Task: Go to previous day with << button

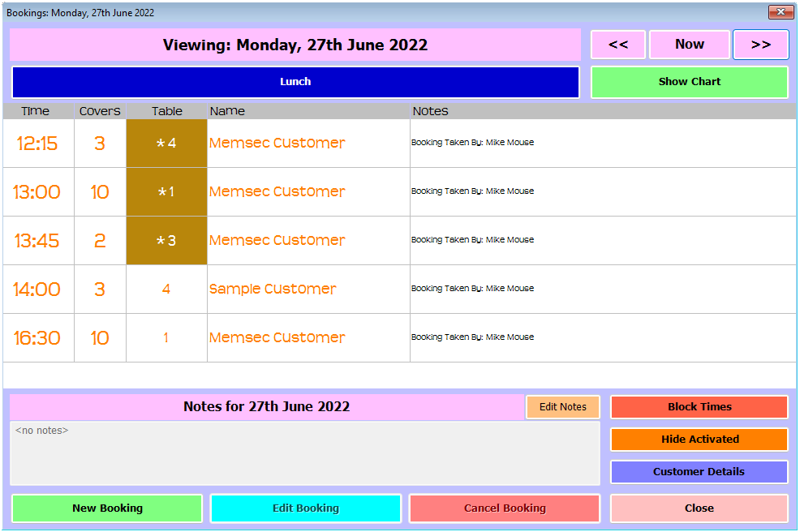Action: pos(618,45)
